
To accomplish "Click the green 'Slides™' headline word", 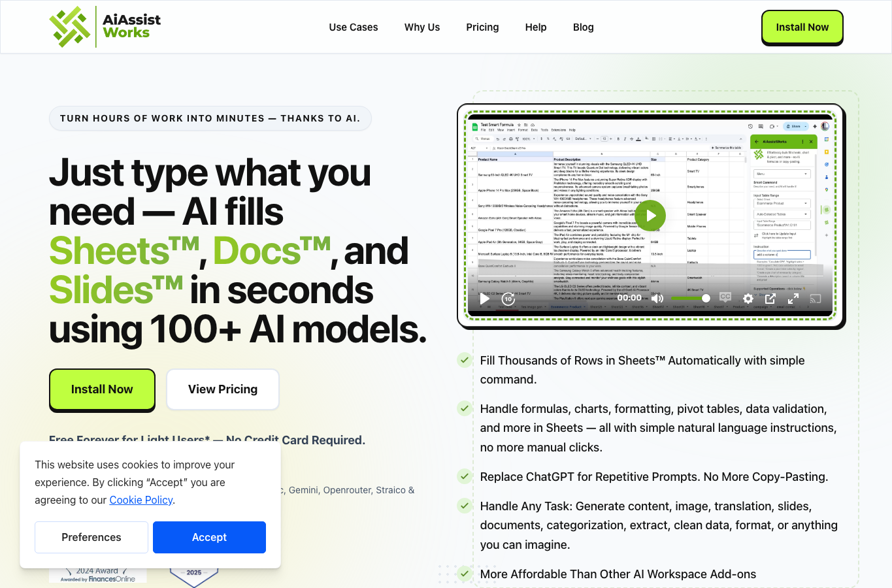I will [116, 290].
